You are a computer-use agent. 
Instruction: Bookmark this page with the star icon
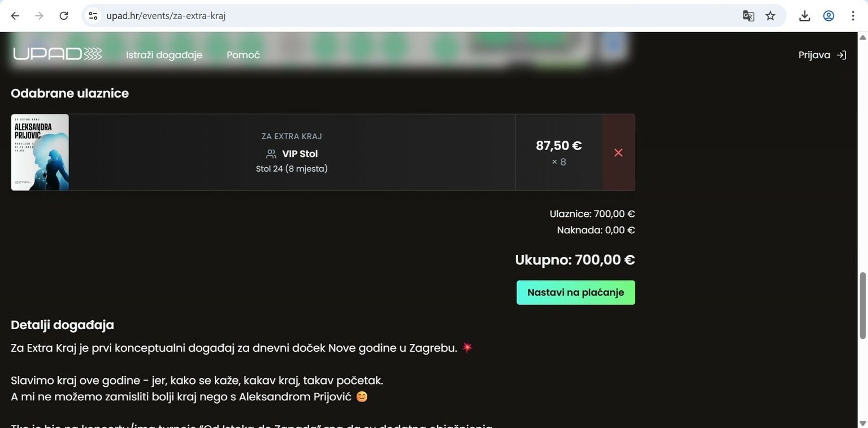pyautogui.click(x=770, y=16)
